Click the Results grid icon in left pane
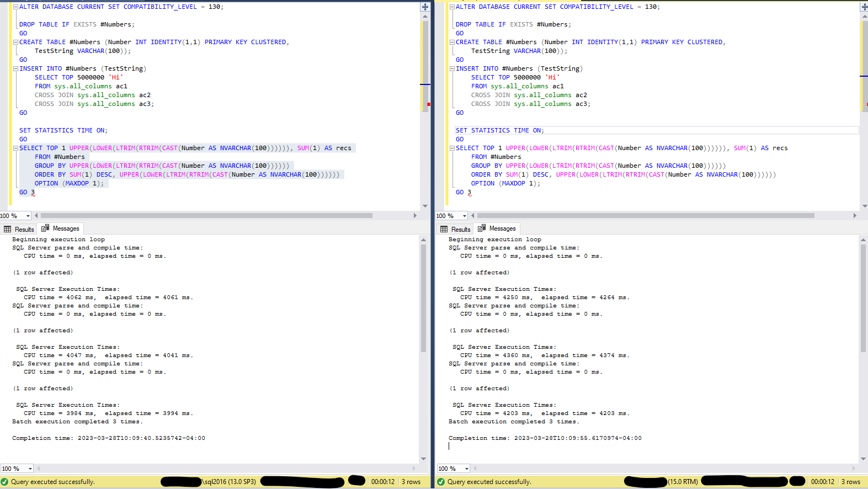 pos(8,229)
